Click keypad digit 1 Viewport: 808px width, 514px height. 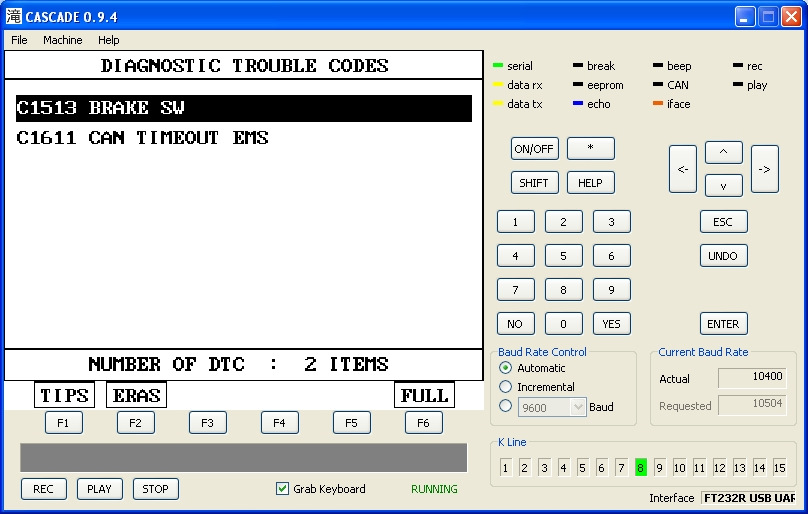(x=516, y=222)
